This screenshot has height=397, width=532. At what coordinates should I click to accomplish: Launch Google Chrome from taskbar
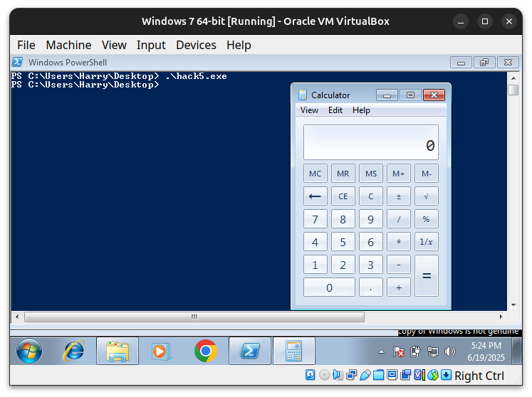point(206,351)
